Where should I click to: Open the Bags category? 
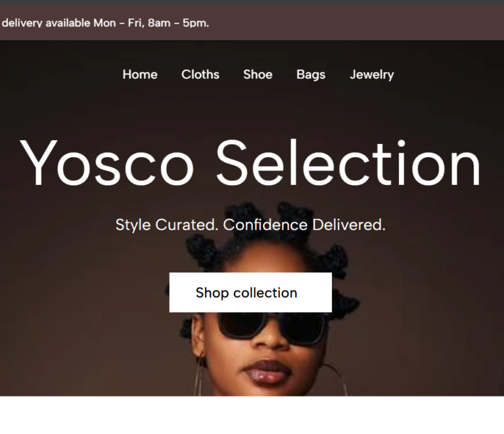point(310,74)
